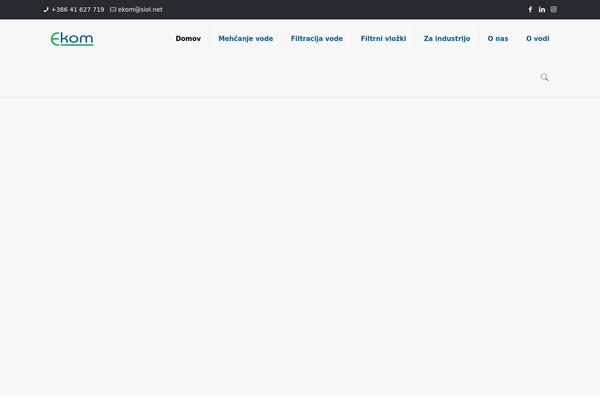Open the Filtracija vode menu
Screen dimensions: 600x400
[317, 39]
